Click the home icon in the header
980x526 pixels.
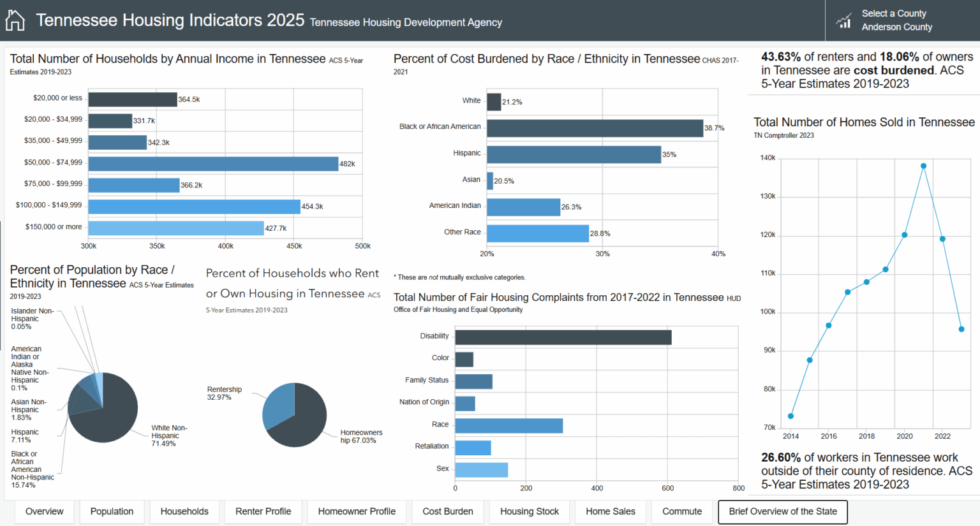pos(15,20)
